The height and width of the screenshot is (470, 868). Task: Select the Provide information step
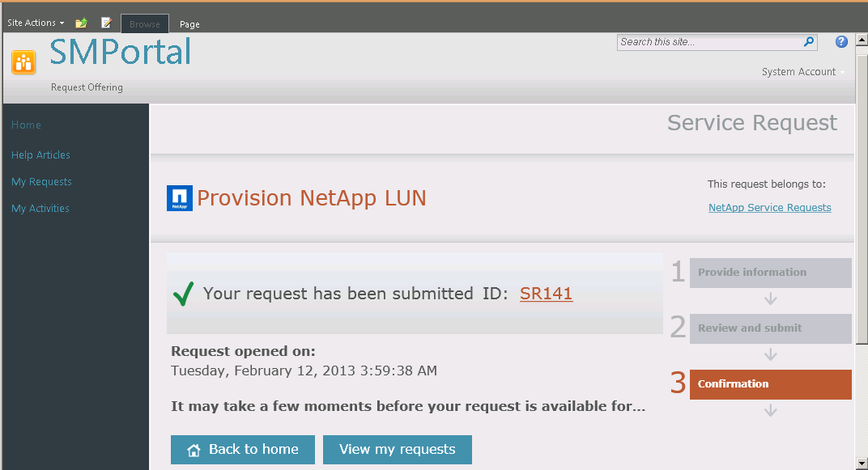[770, 273]
